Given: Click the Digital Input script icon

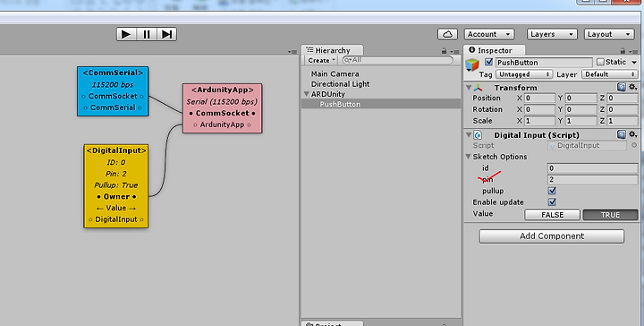Looking at the screenshot, I should [x=478, y=135].
